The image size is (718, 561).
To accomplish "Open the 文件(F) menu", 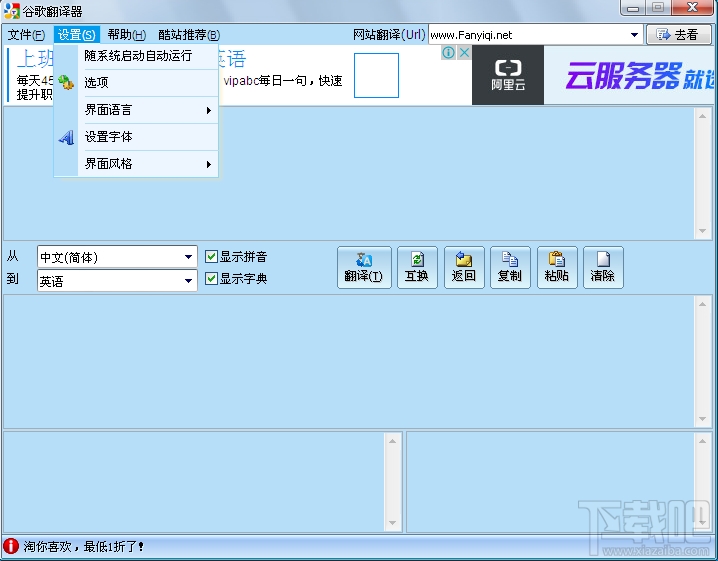I will pos(26,35).
